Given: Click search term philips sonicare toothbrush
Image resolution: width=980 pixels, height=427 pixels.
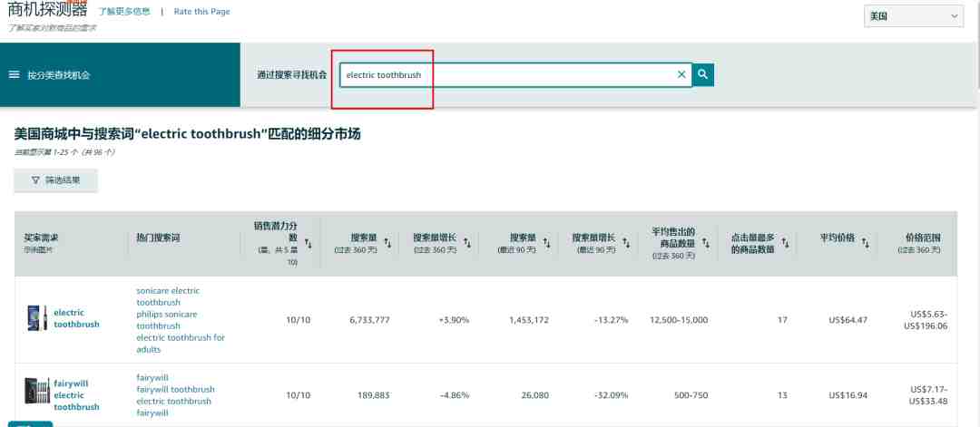Looking at the screenshot, I should tap(167, 320).
